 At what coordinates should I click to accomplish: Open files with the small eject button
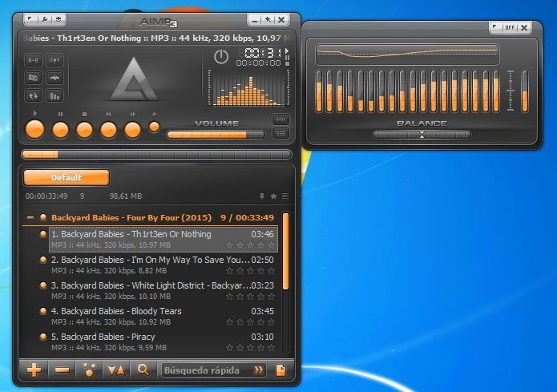pyautogui.click(x=154, y=127)
